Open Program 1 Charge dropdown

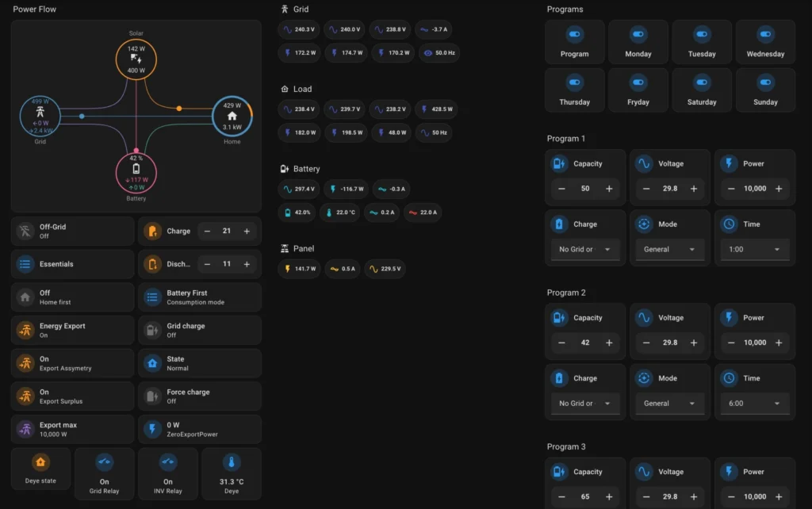click(586, 249)
